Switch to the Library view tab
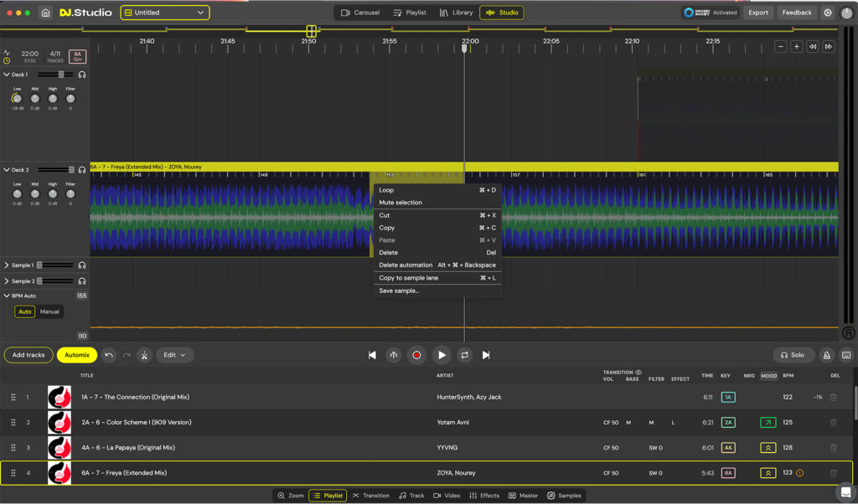The width and height of the screenshot is (858, 504). tap(456, 13)
